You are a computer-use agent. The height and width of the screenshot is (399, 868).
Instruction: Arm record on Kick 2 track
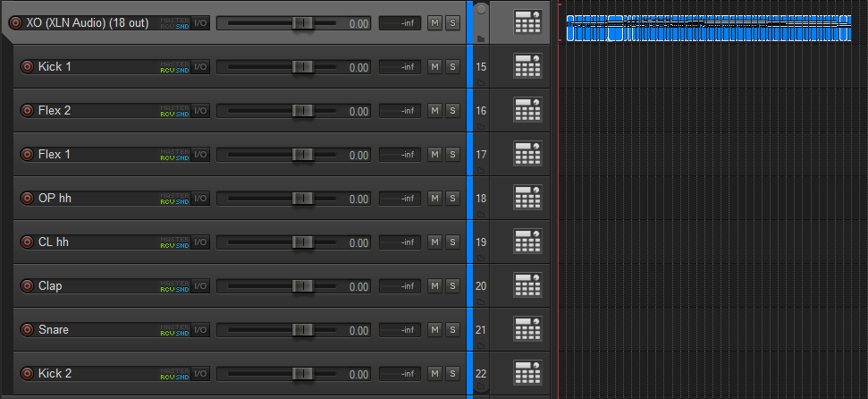coord(27,374)
